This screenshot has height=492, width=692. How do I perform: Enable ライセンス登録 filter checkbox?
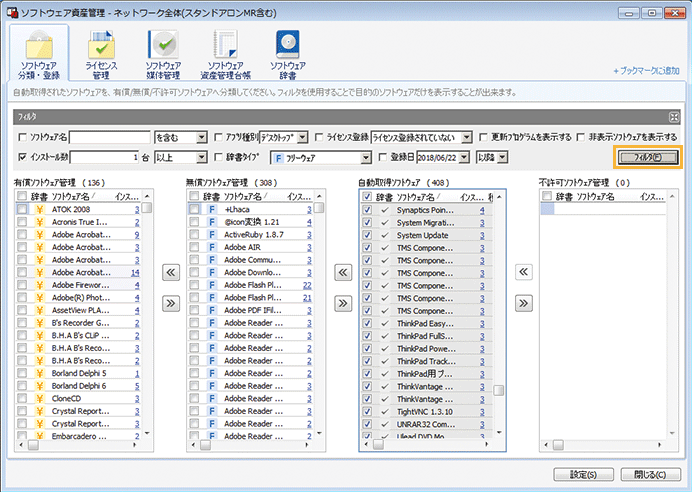pos(319,138)
